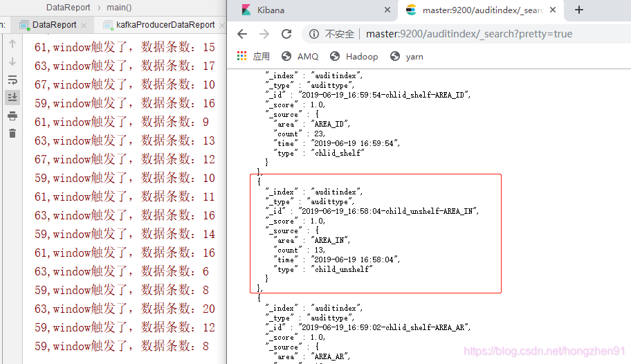
Task: Click the trash clear-all icon in console
Action: coord(12,134)
